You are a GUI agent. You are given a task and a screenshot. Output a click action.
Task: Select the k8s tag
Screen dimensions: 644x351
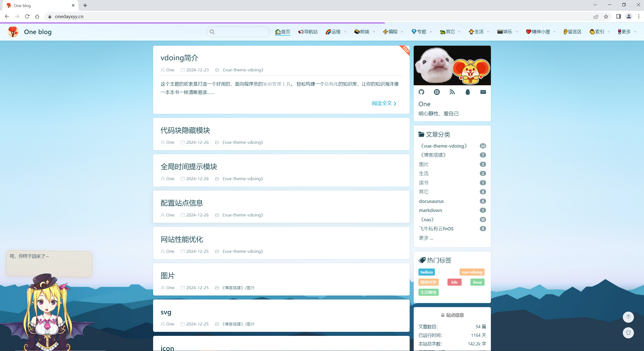(454, 282)
